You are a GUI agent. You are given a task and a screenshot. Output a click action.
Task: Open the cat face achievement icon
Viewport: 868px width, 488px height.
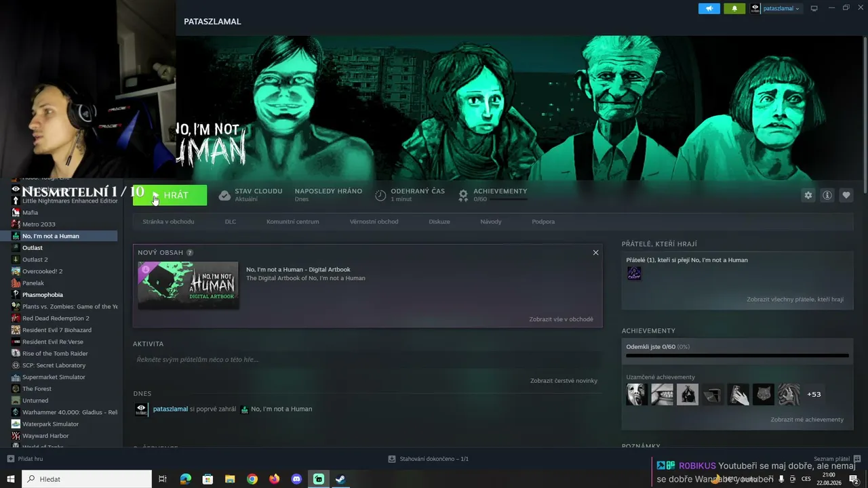tap(764, 394)
